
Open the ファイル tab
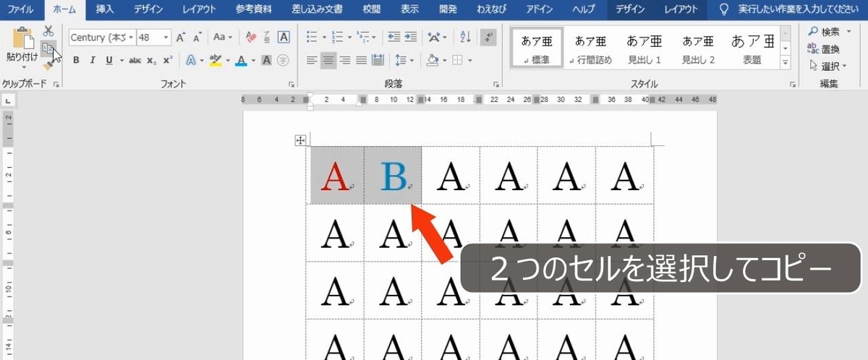pyautogui.click(x=22, y=9)
